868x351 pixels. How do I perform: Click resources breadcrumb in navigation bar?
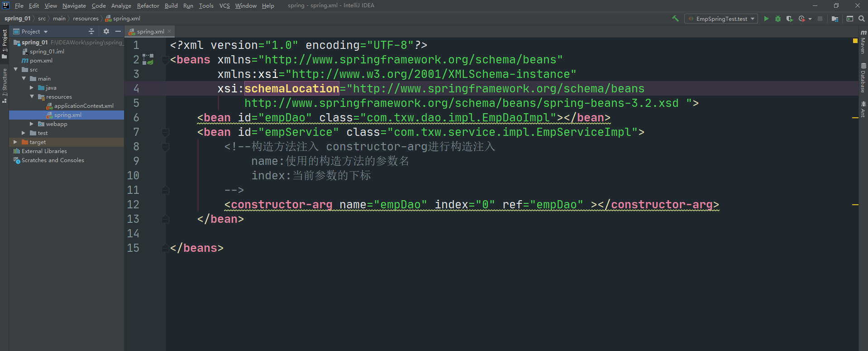pos(86,19)
